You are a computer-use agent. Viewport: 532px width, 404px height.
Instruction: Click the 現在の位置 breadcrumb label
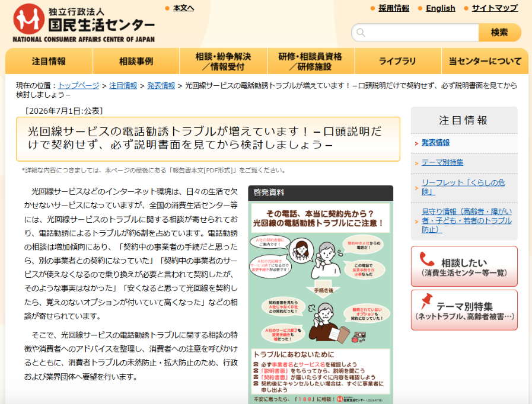click(x=36, y=85)
